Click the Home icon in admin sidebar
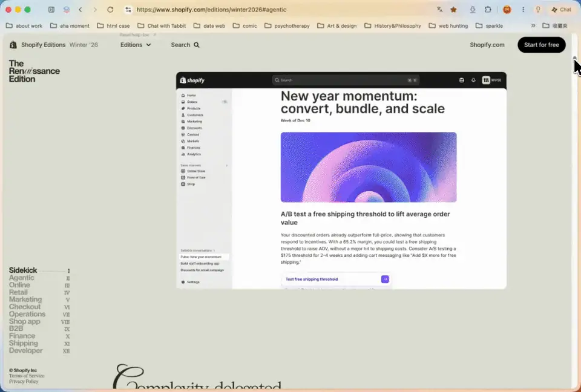The height and width of the screenshot is (392, 581). click(x=183, y=95)
